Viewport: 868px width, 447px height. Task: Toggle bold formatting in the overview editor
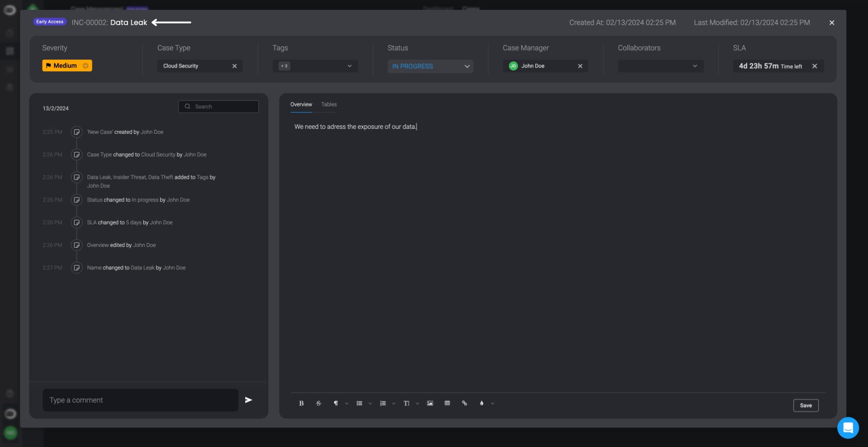[x=301, y=403]
